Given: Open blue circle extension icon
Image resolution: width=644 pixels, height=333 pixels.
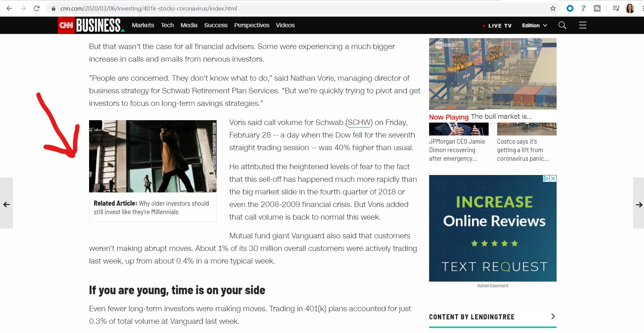Looking at the screenshot, I should 570,9.
